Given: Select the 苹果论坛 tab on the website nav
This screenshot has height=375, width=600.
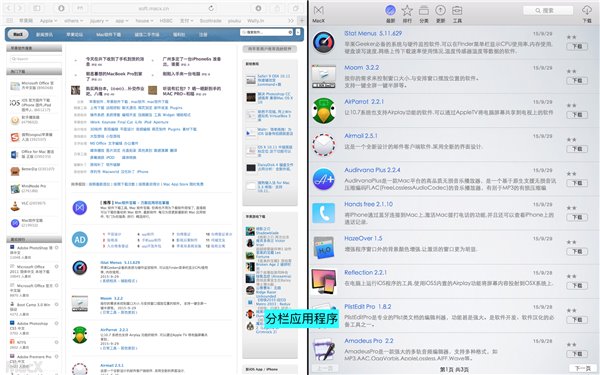Looking at the screenshot, I should coord(75,34).
